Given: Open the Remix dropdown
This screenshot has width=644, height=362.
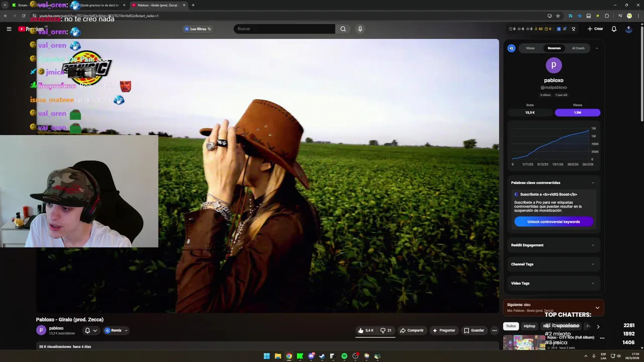Looking at the screenshot, I should click(116, 330).
